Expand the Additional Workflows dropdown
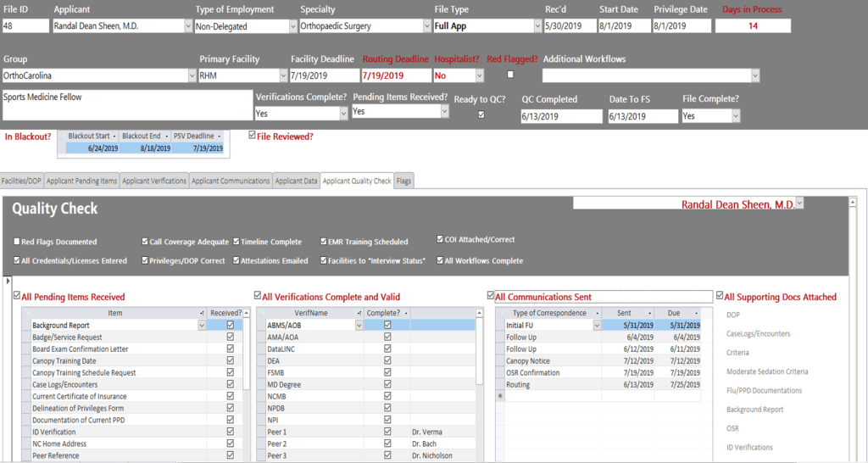 coord(754,75)
